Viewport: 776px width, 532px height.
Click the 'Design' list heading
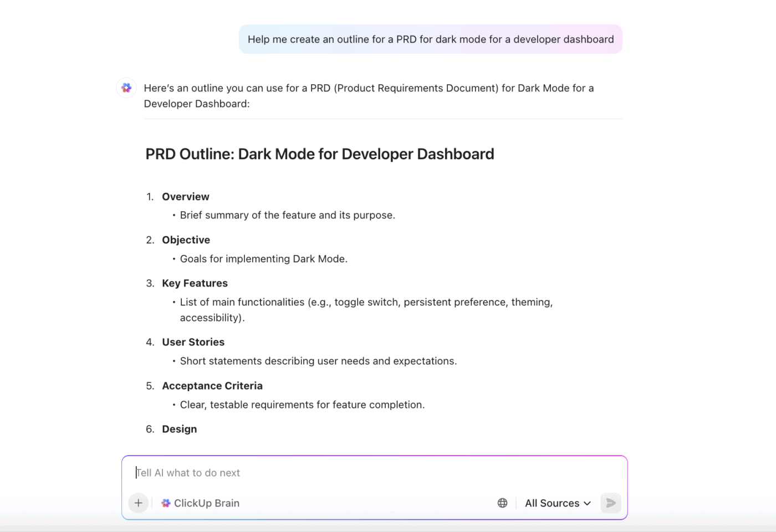[180, 429]
